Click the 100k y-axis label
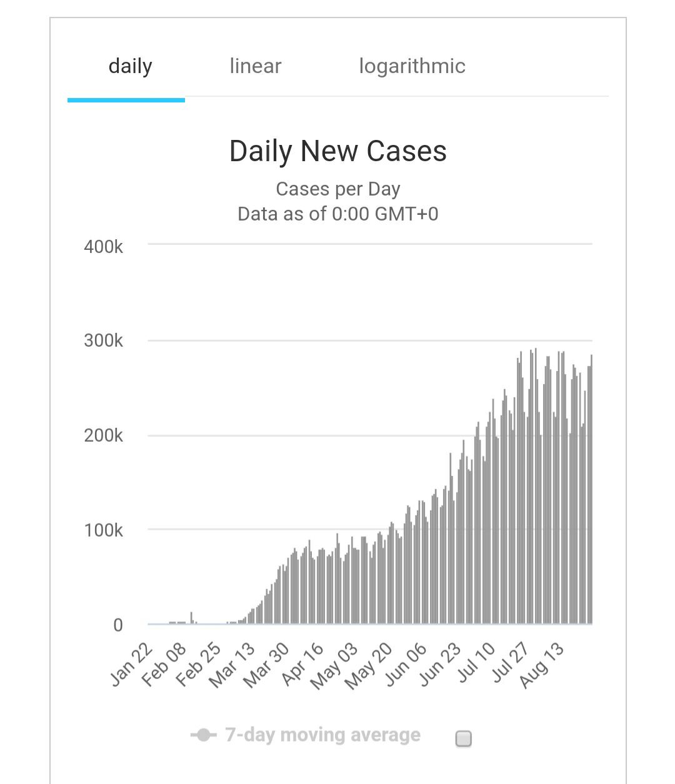675x784 pixels. click(x=103, y=530)
